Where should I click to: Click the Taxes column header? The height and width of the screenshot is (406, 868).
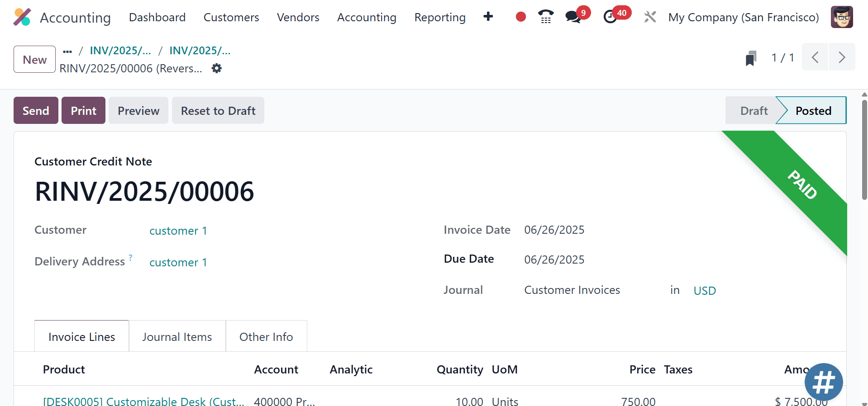tap(678, 369)
